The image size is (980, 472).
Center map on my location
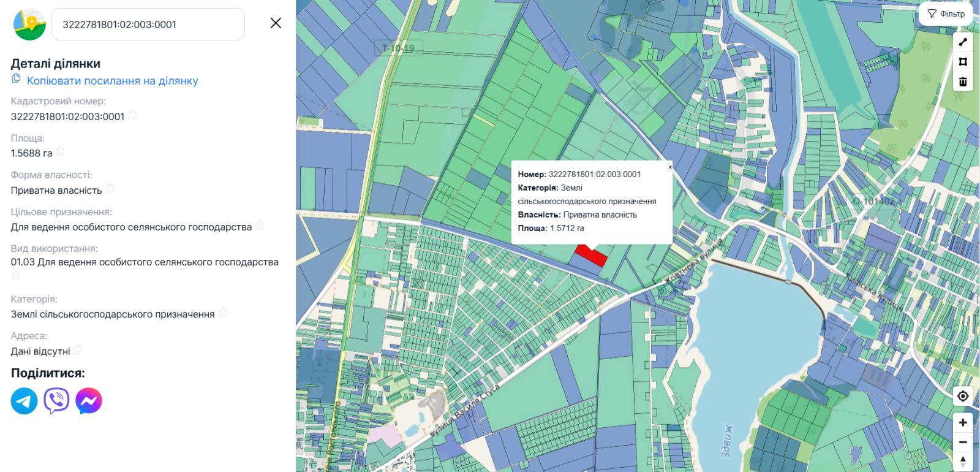(963, 397)
